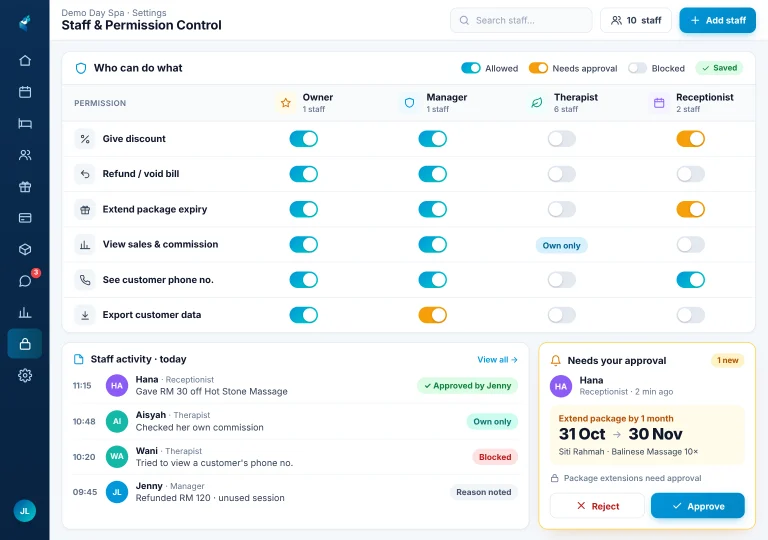Image resolution: width=768 pixels, height=540 pixels.
Task: Open the Home icon in sidebar
Action: click(25, 60)
